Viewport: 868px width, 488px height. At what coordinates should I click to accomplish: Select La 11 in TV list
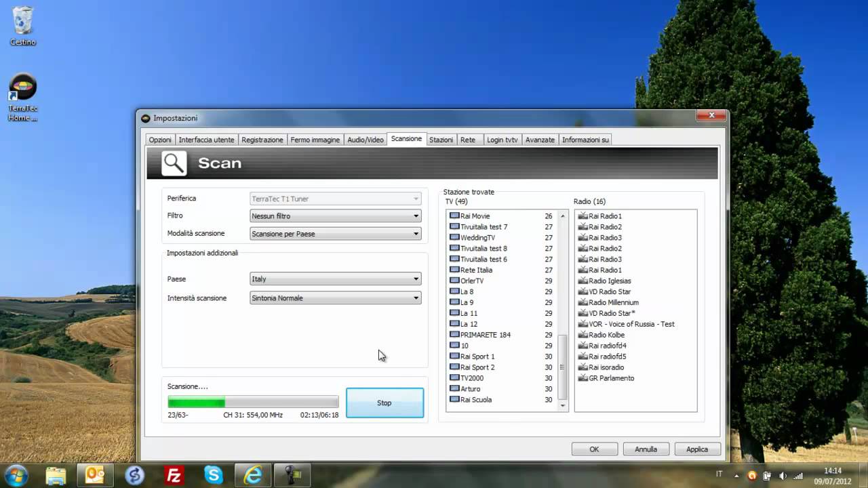[502, 313]
